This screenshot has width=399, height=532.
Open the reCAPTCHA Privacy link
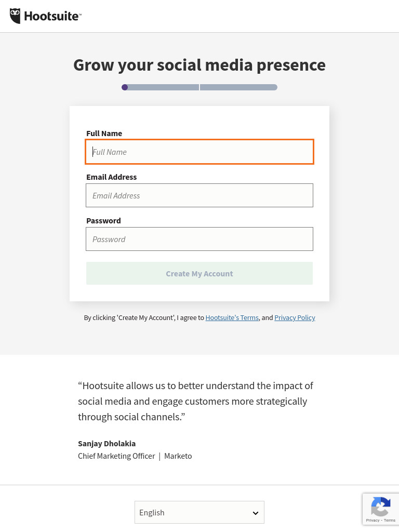[373, 520]
